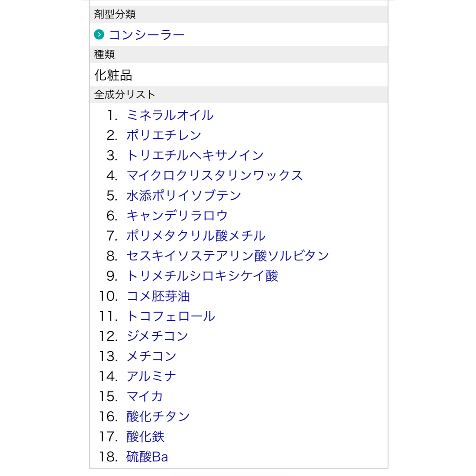Open the トコフェロール ingredient link
The width and height of the screenshot is (476, 476).
[x=171, y=316]
